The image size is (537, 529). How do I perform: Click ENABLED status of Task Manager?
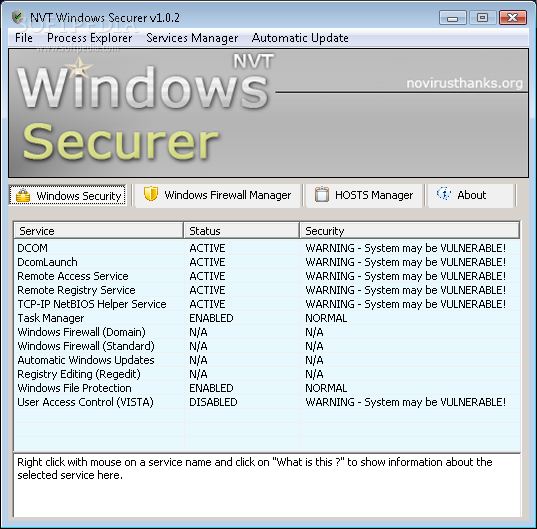(211, 318)
